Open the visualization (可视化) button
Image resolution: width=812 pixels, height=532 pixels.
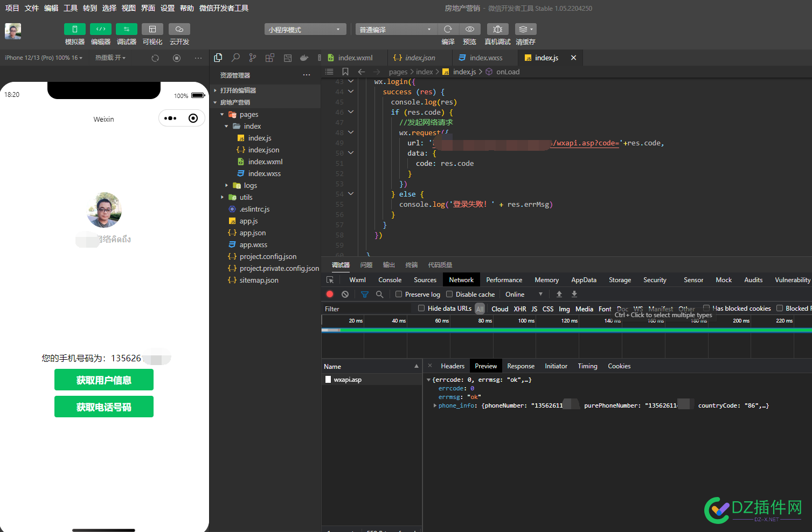tap(152, 29)
